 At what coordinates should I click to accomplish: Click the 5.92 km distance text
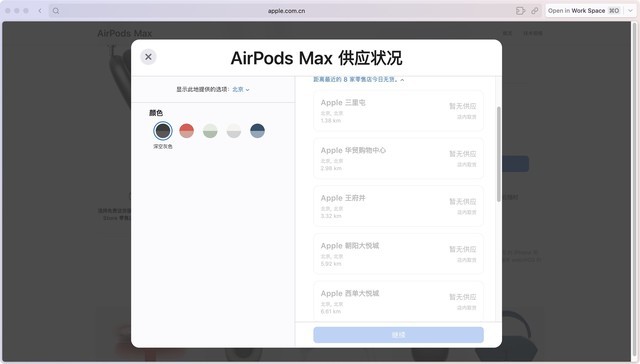pyautogui.click(x=331, y=264)
